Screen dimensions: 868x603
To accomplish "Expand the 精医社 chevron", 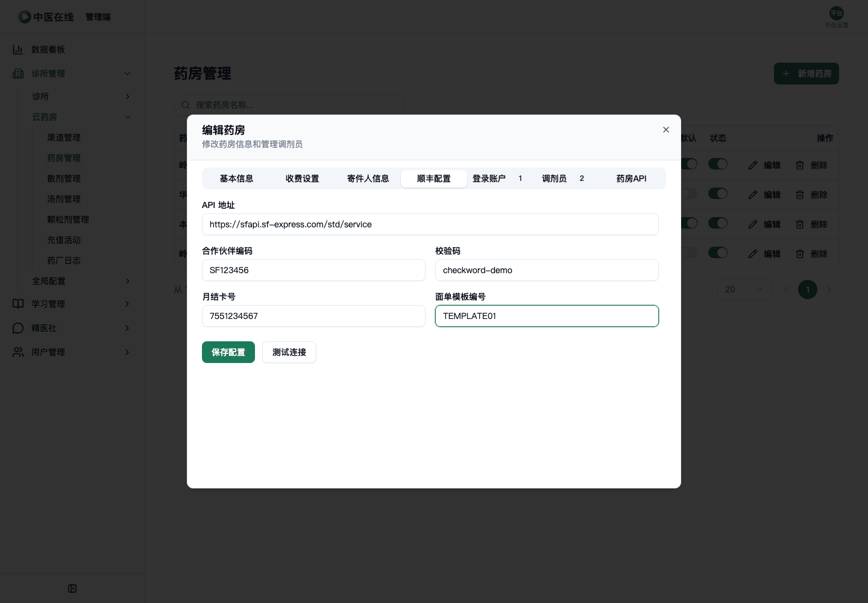I will pos(127,328).
